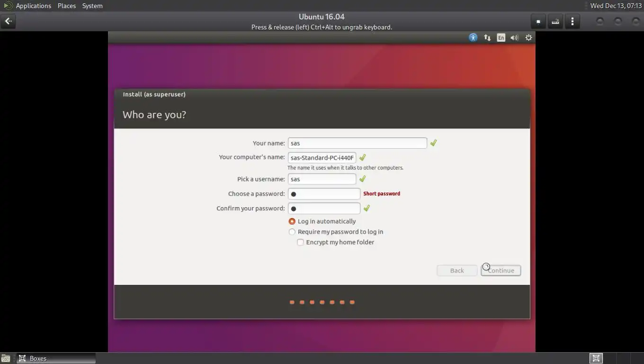644x364 pixels.
Task: Open the sound volume indicator
Action: click(514, 37)
